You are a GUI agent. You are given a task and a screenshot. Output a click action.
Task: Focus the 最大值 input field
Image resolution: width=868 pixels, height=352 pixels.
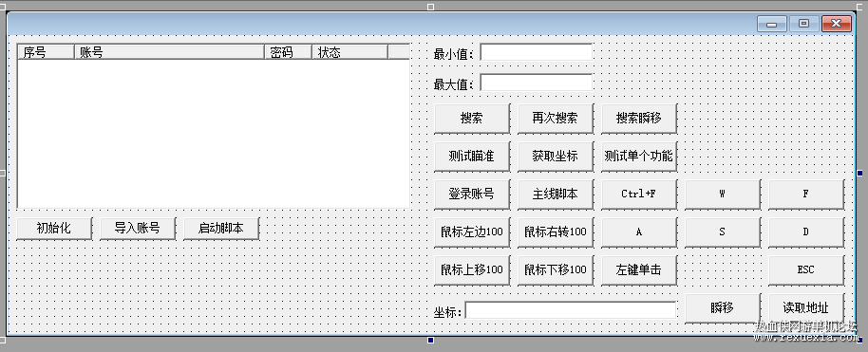[x=536, y=83]
